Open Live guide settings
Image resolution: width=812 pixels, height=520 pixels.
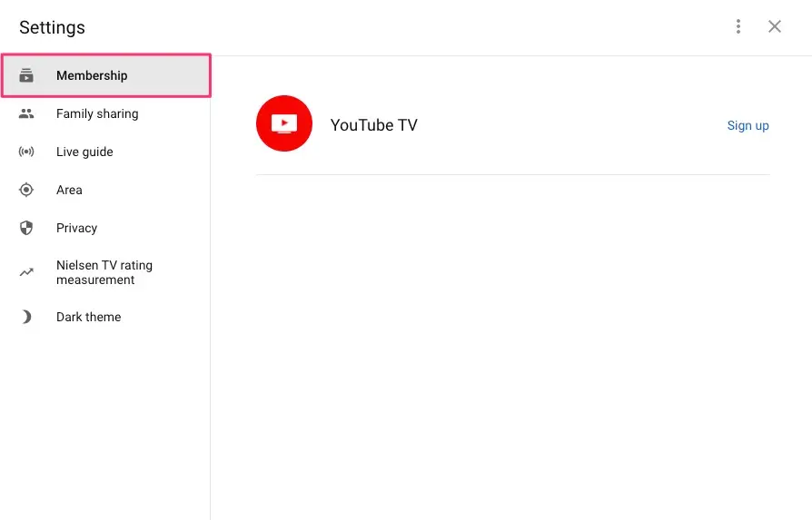point(105,152)
